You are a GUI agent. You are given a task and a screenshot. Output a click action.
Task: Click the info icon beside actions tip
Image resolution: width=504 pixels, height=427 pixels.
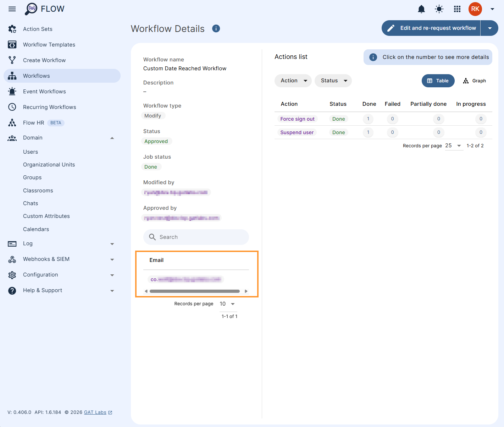[373, 57]
